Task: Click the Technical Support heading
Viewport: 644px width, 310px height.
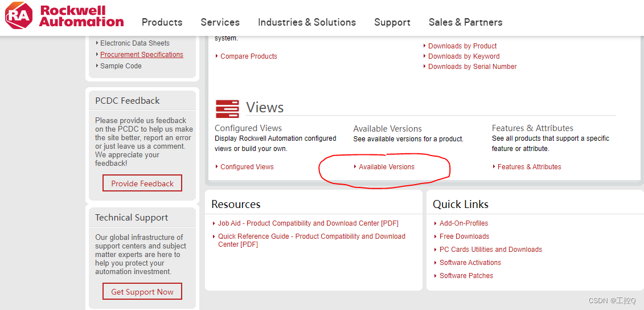Action: 132,218
